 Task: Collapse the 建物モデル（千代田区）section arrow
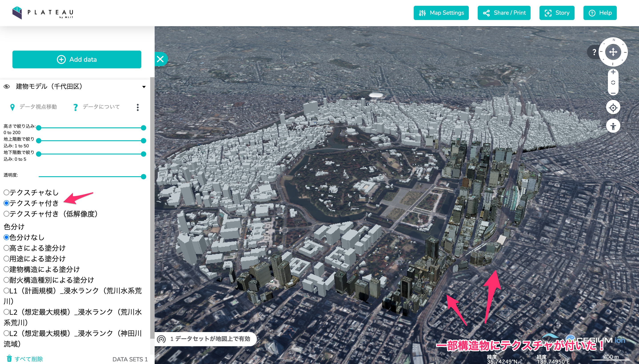[x=144, y=87]
